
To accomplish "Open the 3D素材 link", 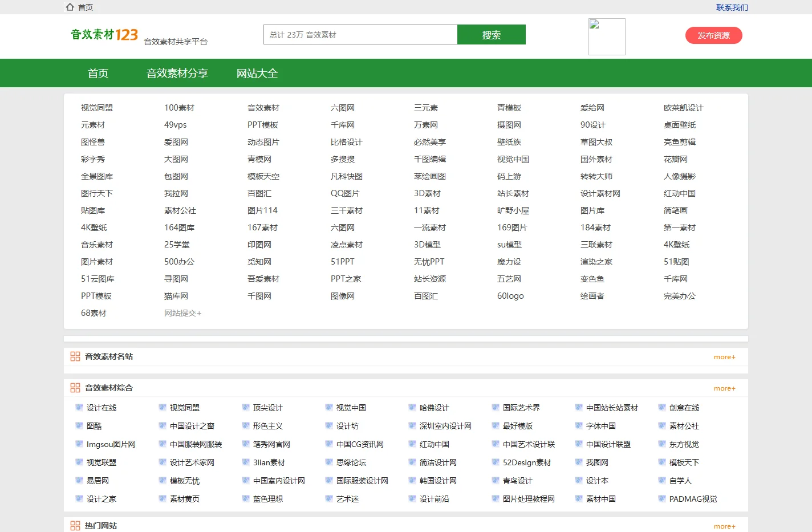I will (428, 193).
